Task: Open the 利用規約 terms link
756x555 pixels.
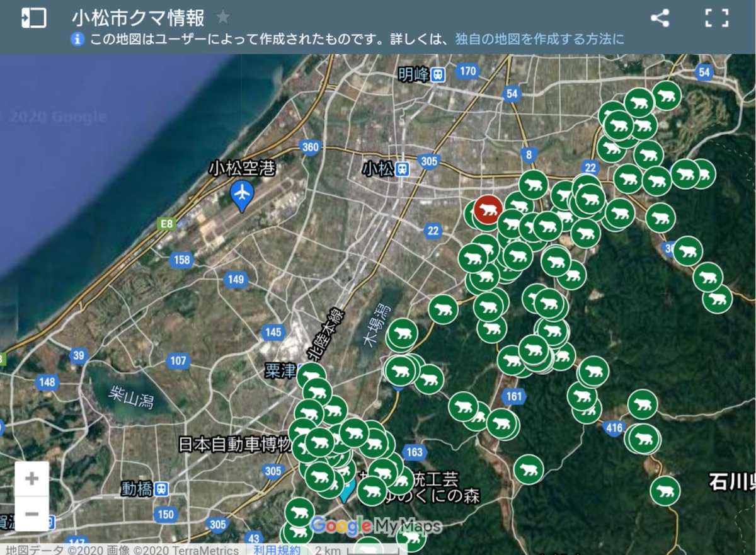Action: (x=277, y=550)
